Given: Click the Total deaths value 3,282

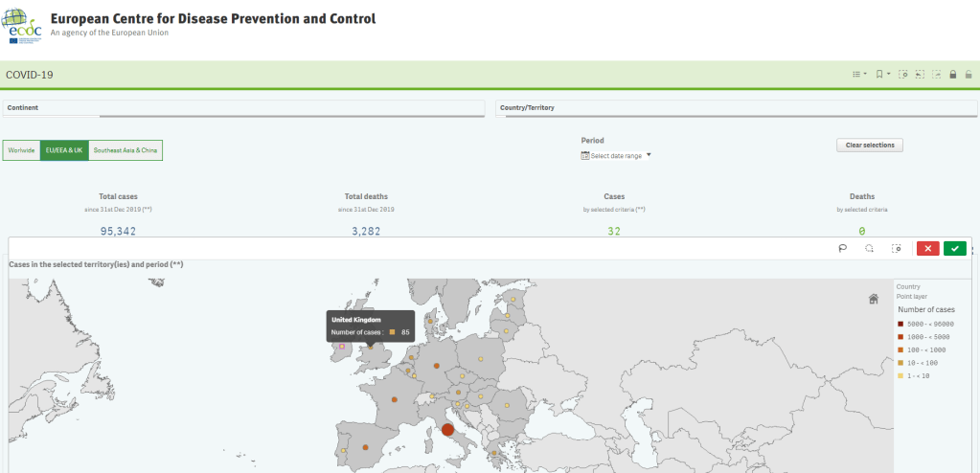Looking at the screenshot, I should 365,231.
